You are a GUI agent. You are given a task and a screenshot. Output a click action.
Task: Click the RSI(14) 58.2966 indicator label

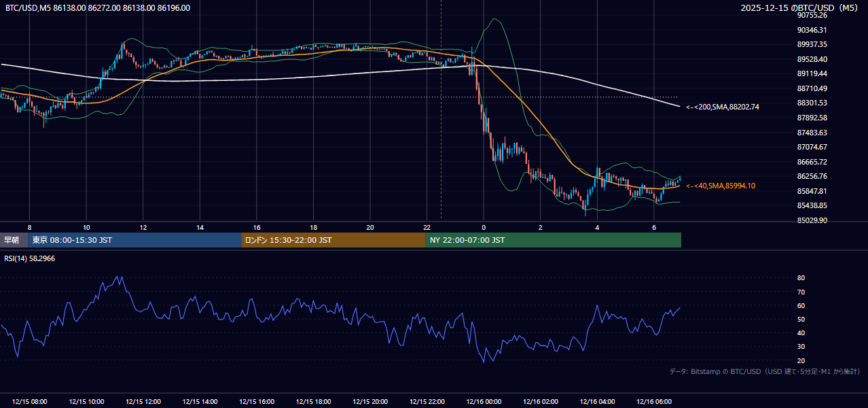[30, 259]
